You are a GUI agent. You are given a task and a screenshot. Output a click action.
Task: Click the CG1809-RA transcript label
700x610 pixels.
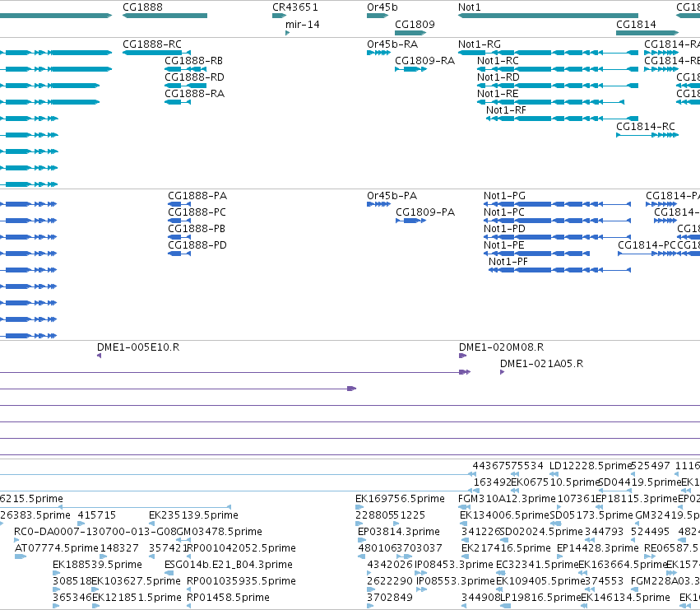(425, 61)
